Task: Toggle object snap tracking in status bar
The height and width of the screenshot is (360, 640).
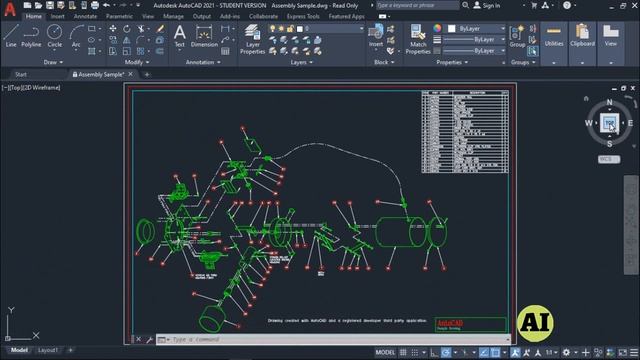Action: (484, 352)
